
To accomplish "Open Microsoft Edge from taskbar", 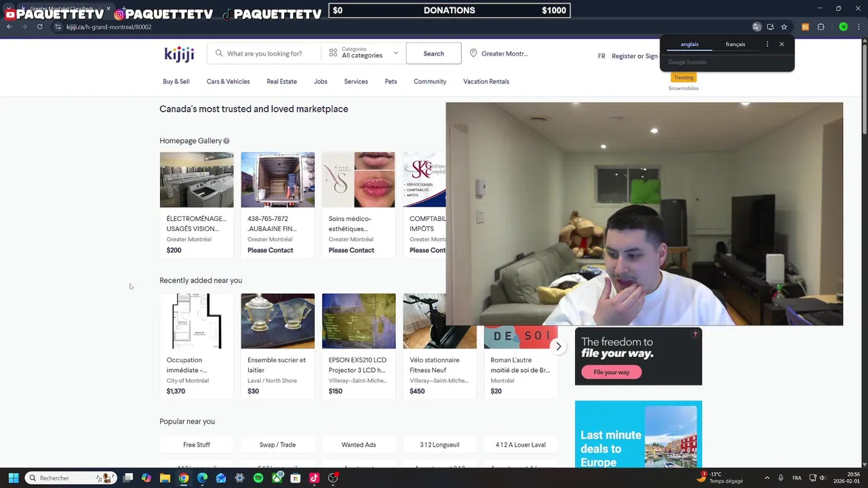I will click(202, 478).
